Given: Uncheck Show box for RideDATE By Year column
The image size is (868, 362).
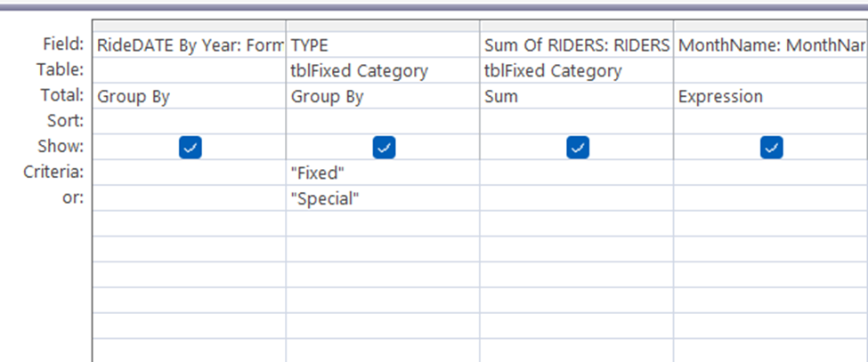Looking at the screenshot, I should pos(191,148).
